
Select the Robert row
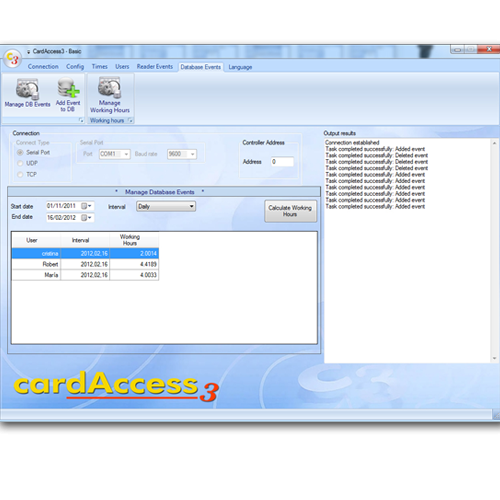(85, 264)
